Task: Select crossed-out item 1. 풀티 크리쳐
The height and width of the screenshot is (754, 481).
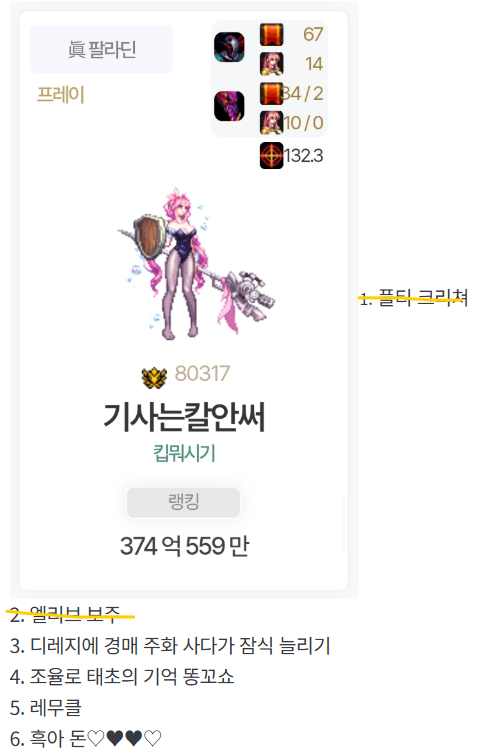Action: tap(414, 298)
